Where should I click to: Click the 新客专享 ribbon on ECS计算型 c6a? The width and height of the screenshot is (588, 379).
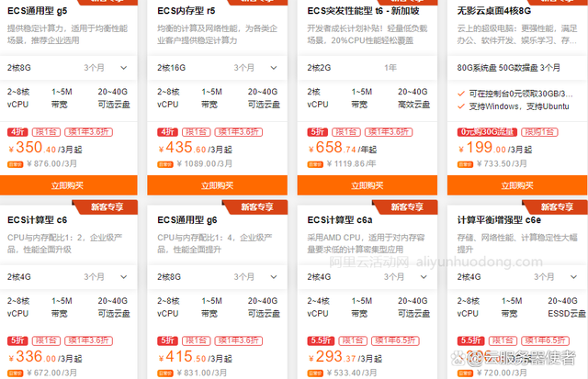[x=406, y=206]
